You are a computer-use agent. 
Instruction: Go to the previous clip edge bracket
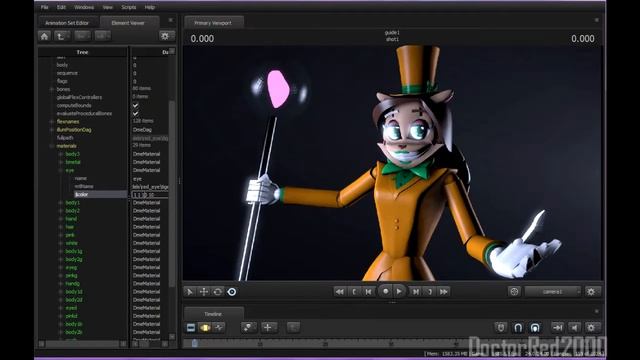pyautogui.click(x=354, y=291)
